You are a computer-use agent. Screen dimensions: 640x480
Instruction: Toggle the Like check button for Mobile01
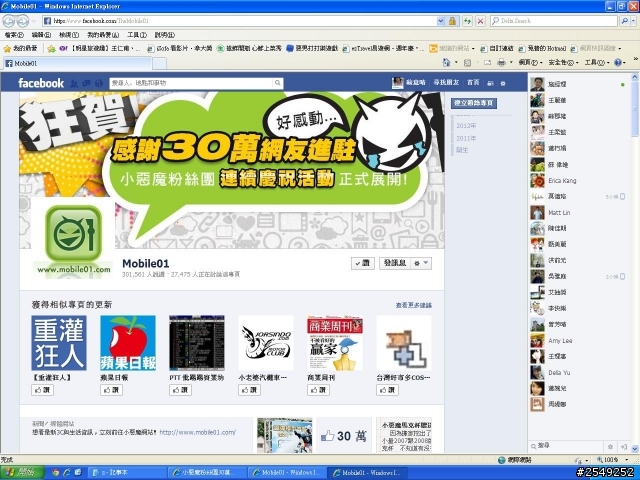click(x=362, y=263)
